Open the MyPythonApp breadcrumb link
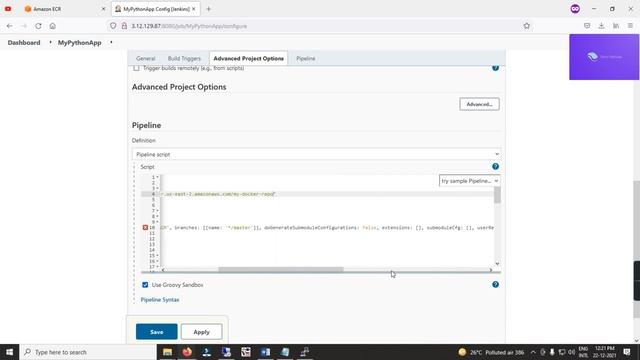 (x=80, y=42)
